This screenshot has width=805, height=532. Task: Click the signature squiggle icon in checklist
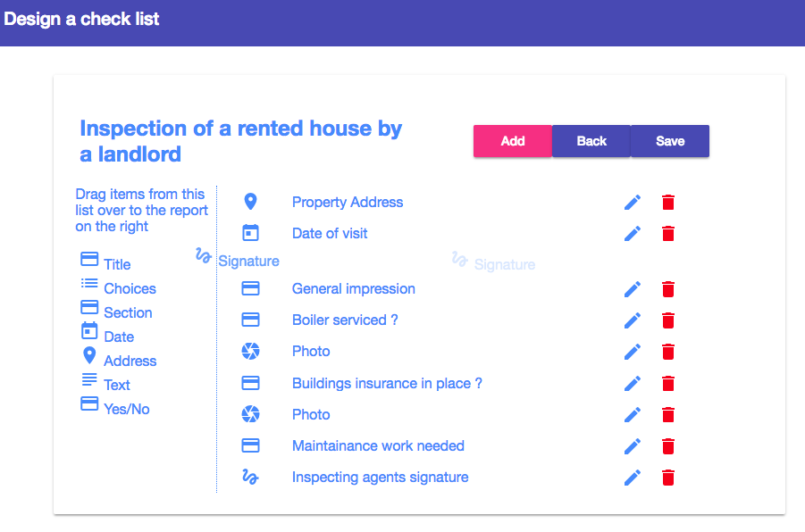pos(250,478)
